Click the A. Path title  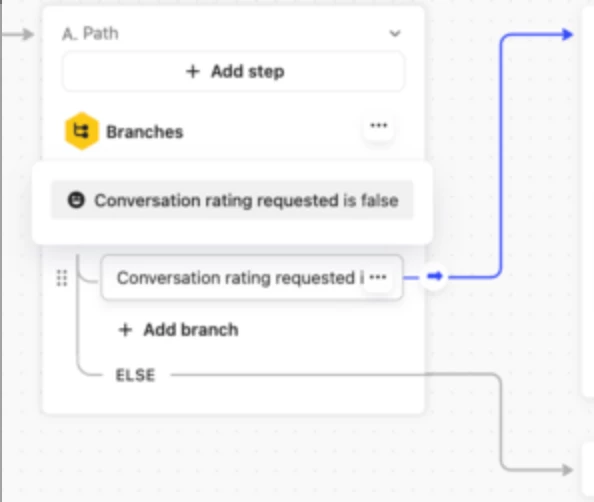pyautogui.click(x=91, y=34)
